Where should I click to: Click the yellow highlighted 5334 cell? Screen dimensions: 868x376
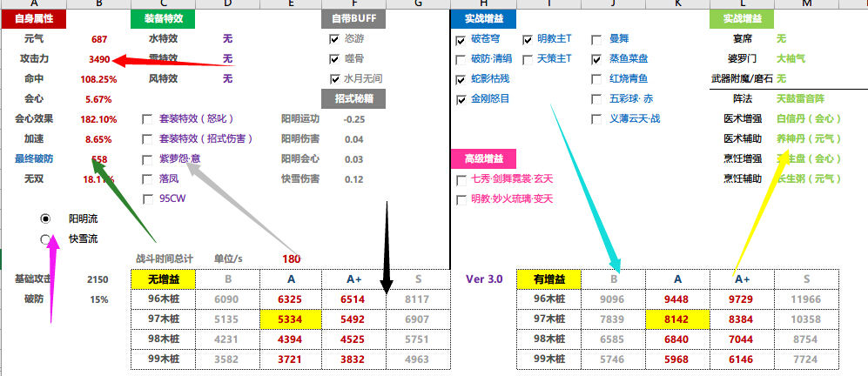[291, 319]
